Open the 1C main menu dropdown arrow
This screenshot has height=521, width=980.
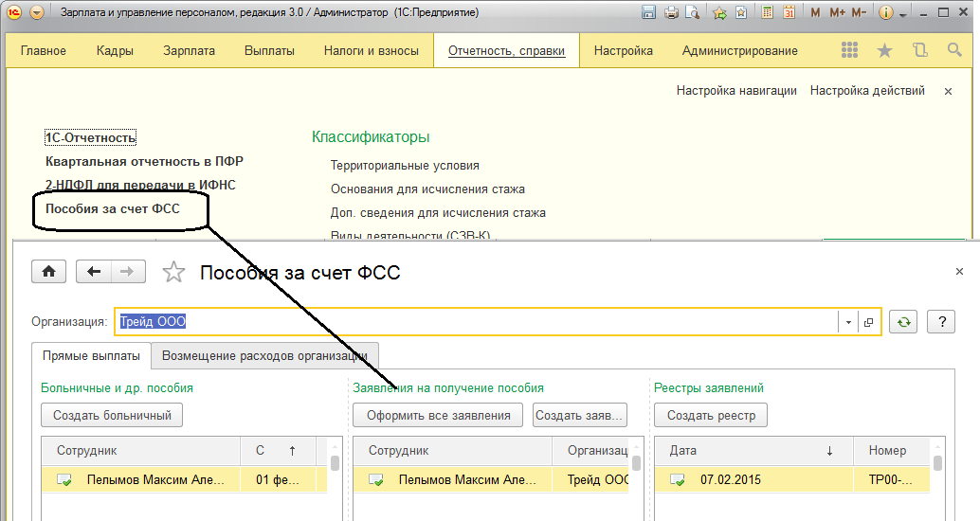coord(37,12)
